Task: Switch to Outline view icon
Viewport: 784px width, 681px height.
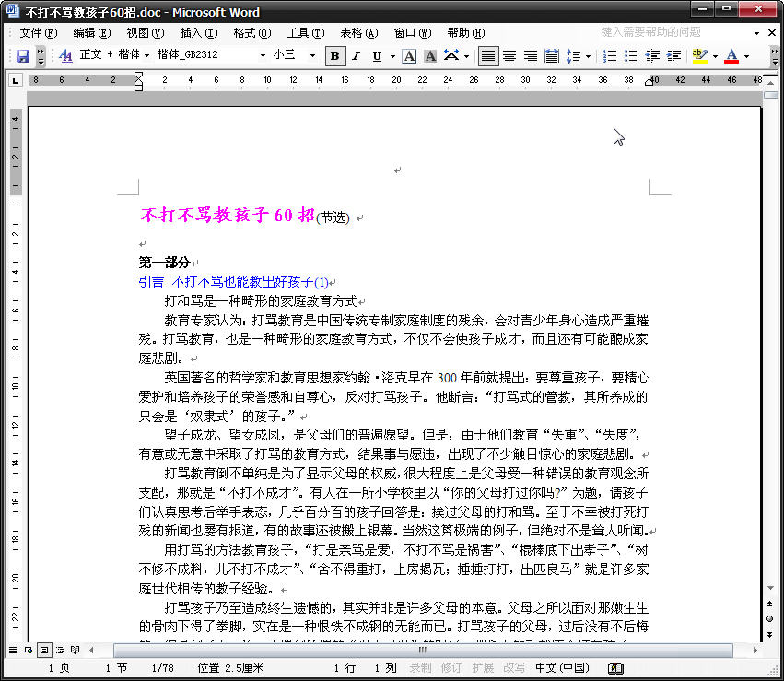Action: tap(60, 650)
